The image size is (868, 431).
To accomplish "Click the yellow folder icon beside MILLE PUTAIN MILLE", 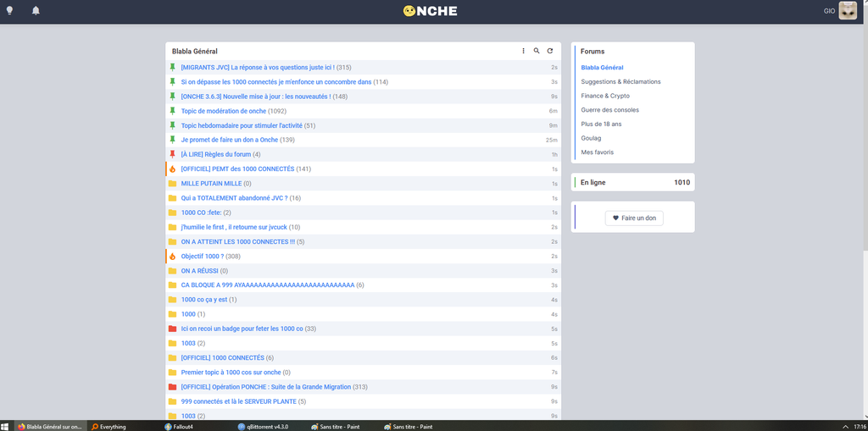I will pos(172,184).
